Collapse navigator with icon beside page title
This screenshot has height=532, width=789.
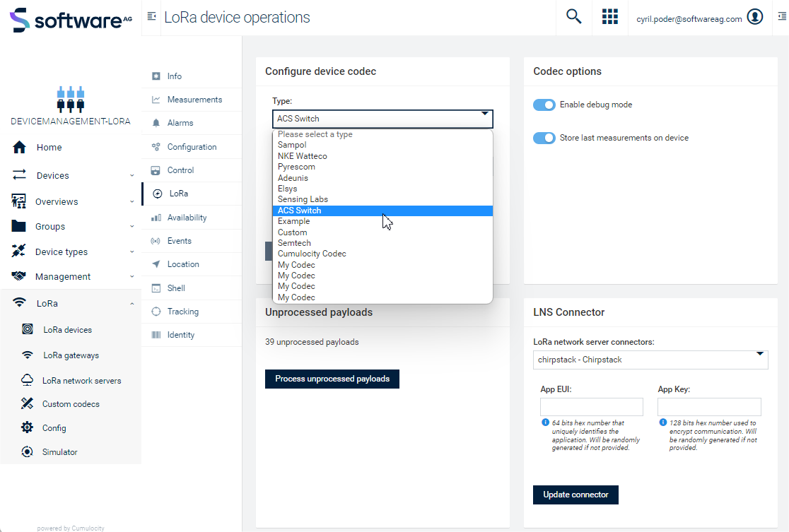tap(151, 16)
